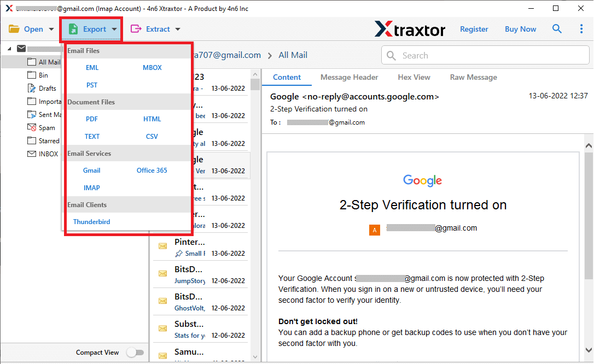Choose MBOX from the Export menu
The image size is (594, 364).
tap(152, 67)
